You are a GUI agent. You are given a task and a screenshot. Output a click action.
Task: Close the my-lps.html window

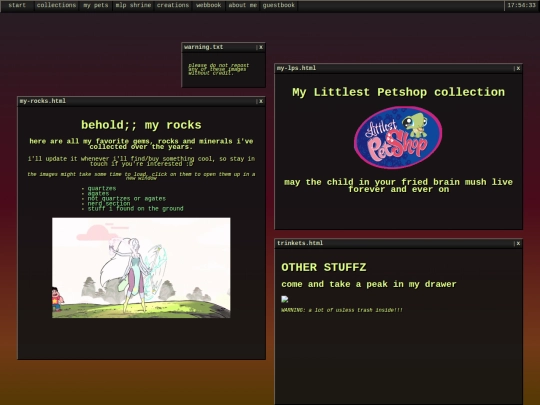pos(518,68)
